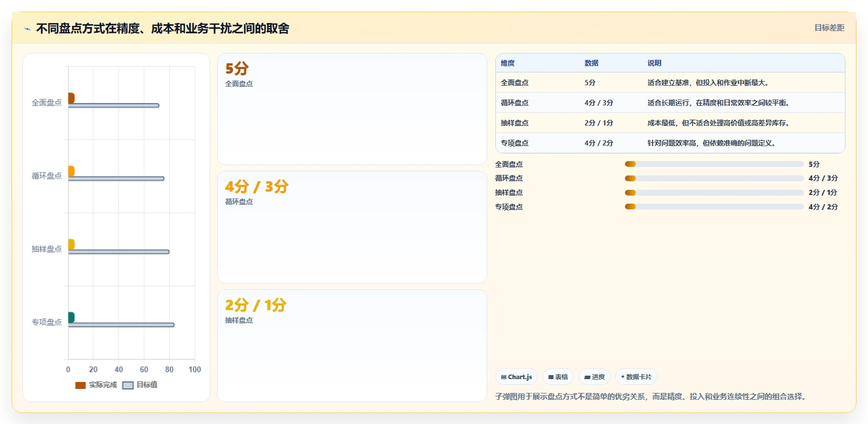Click the 抽样盘点 progress bar

714,193
